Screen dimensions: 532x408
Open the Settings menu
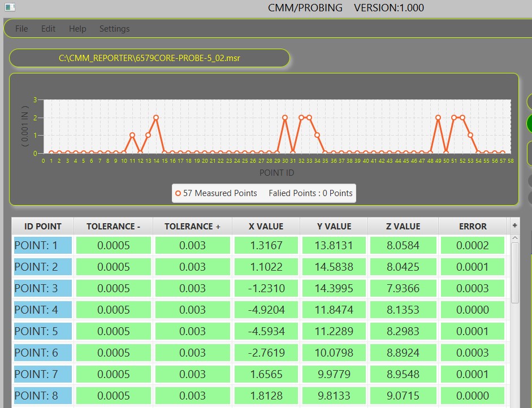click(x=114, y=29)
